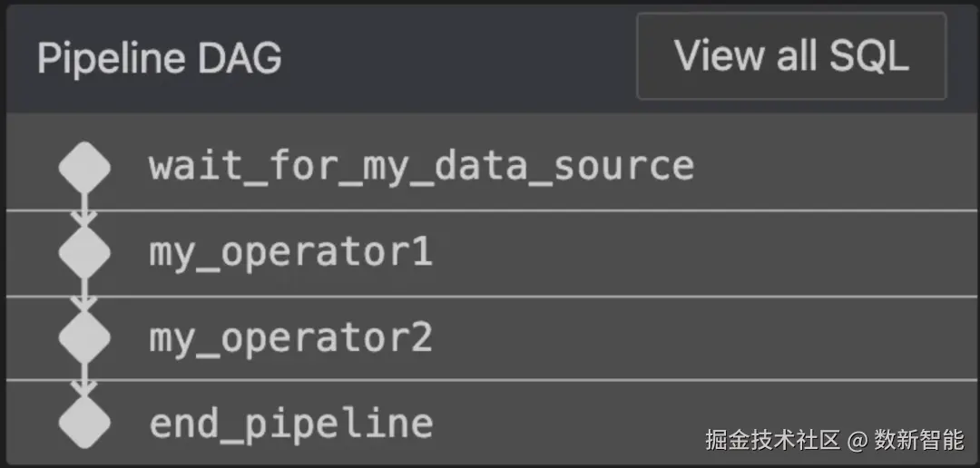Click the Pipeline DAG panel title
This screenshot has height=468, width=980.
pos(160,58)
